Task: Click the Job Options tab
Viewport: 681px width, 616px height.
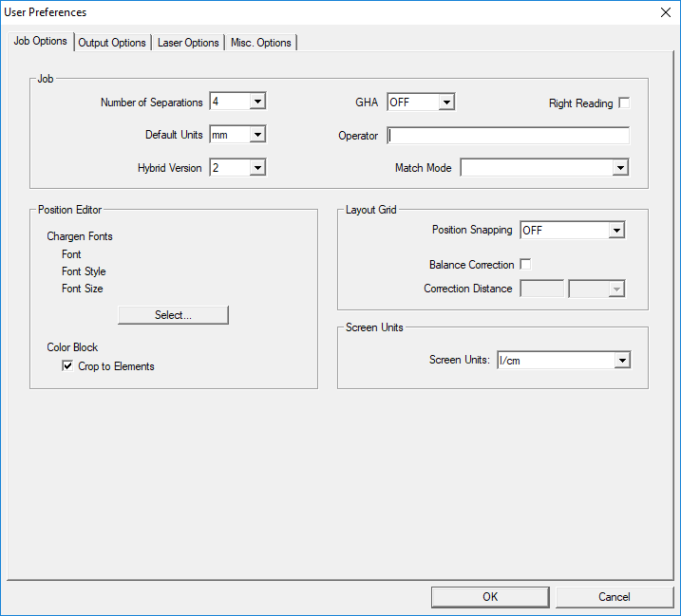Action: pyautogui.click(x=40, y=42)
